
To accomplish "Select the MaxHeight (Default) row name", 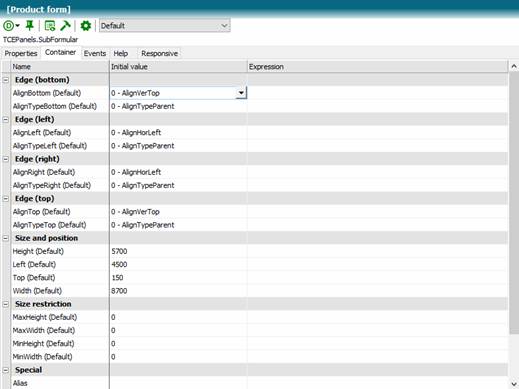I will click(x=45, y=317).
